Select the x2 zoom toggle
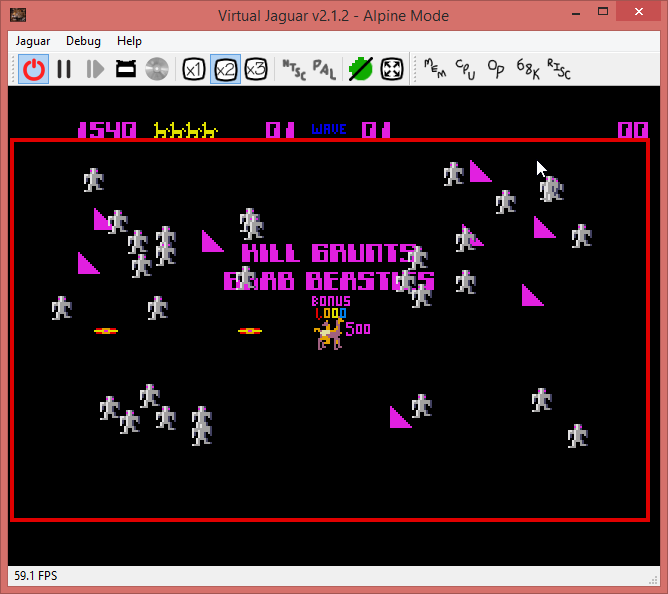Image resolution: width=668 pixels, height=594 pixels. coord(225,69)
